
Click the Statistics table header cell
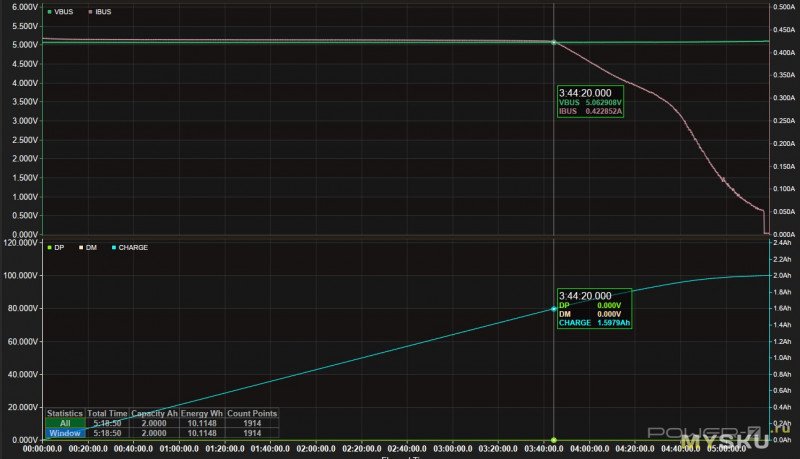tap(65, 413)
